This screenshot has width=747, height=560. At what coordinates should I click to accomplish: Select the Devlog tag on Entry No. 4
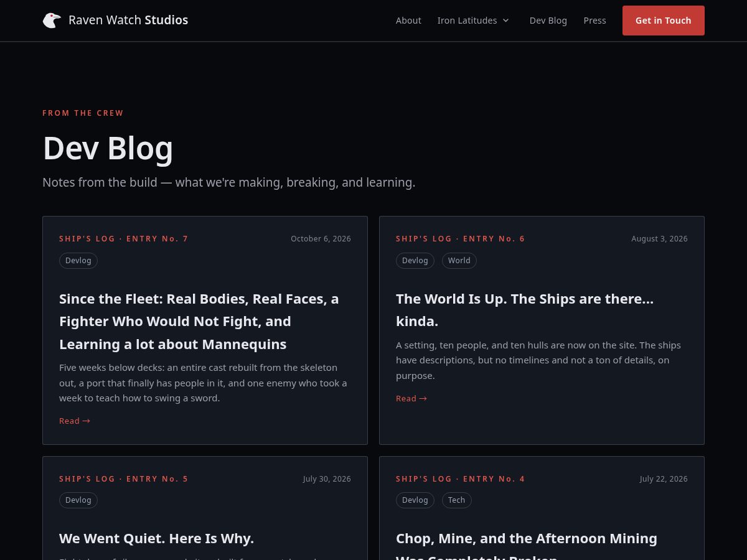(x=415, y=500)
